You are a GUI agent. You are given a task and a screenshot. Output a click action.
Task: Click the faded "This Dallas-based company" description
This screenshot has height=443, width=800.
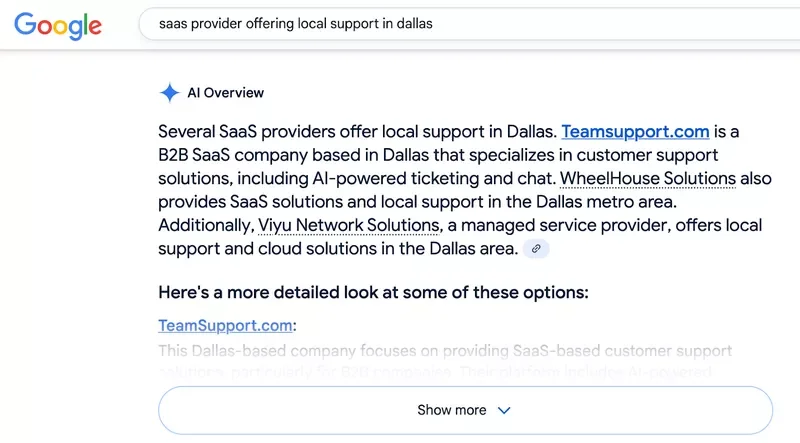pos(445,351)
